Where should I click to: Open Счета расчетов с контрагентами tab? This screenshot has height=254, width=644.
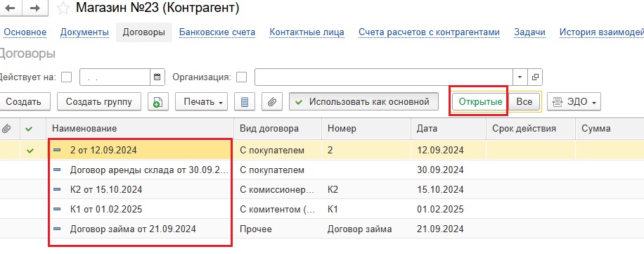click(x=429, y=32)
